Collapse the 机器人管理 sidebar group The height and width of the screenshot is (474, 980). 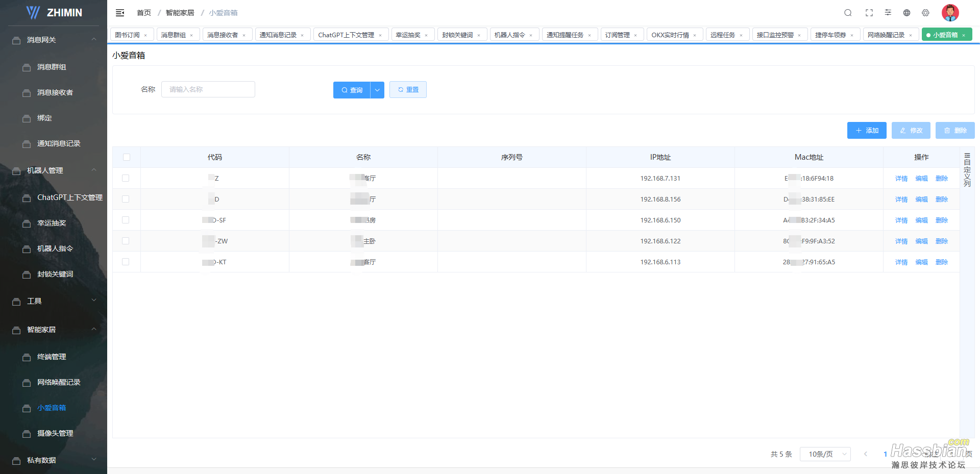pyautogui.click(x=54, y=170)
